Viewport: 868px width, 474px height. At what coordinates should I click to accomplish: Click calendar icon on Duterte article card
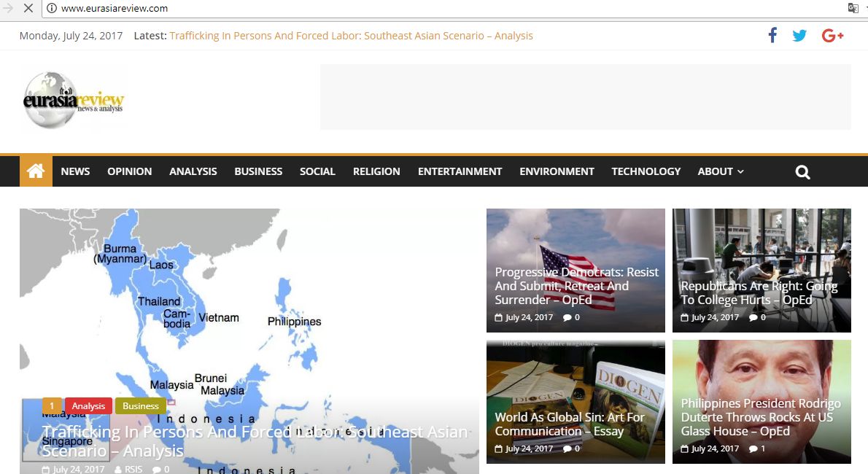685,449
